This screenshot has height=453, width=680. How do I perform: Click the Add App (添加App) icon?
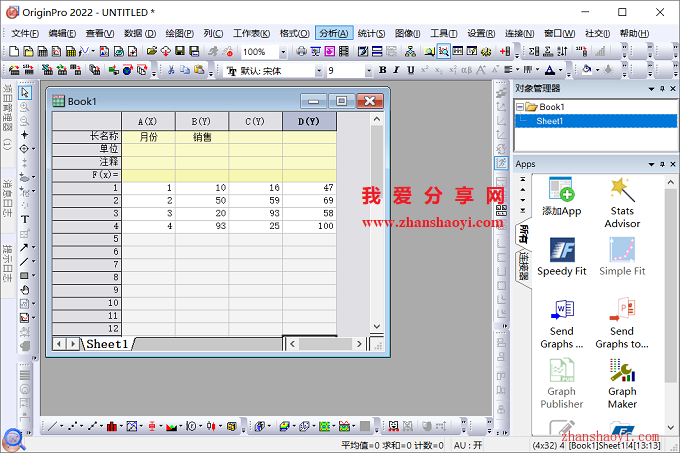pyautogui.click(x=562, y=197)
